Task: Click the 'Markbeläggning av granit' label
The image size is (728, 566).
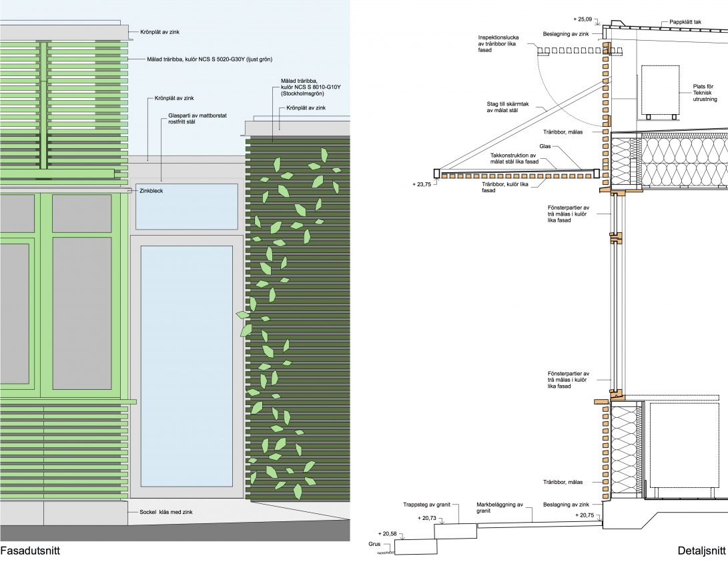Action: (x=500, y=507)
